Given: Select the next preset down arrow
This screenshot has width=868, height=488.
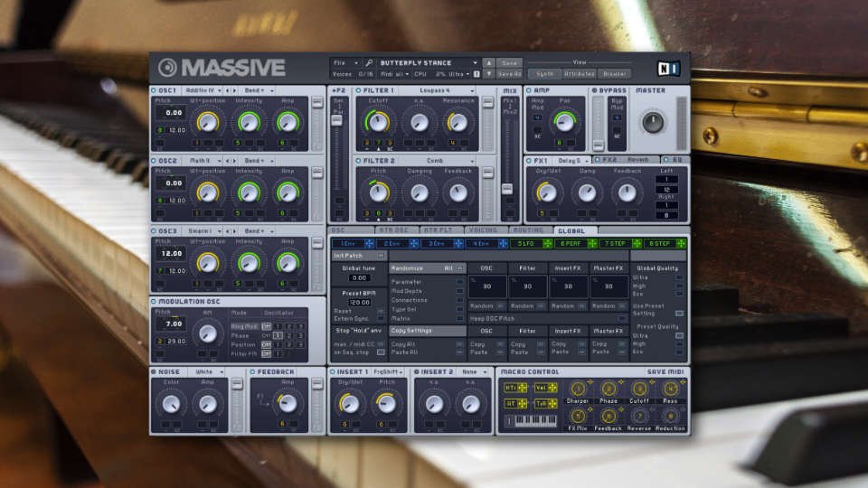Looking at the screenshot, I should point(489,73).
